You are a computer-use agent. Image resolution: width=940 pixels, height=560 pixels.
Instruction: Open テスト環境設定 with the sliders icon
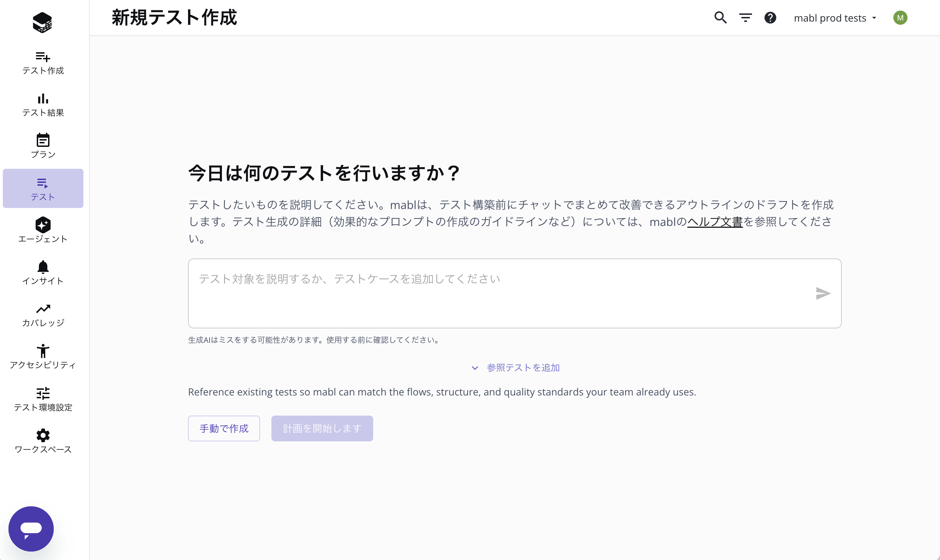(x=43, y=399)
